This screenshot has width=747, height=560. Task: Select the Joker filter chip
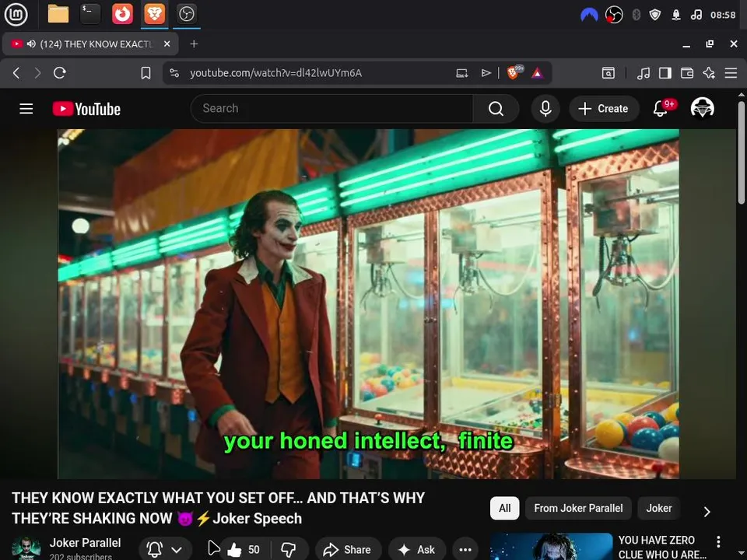click(x=659, y=508)
